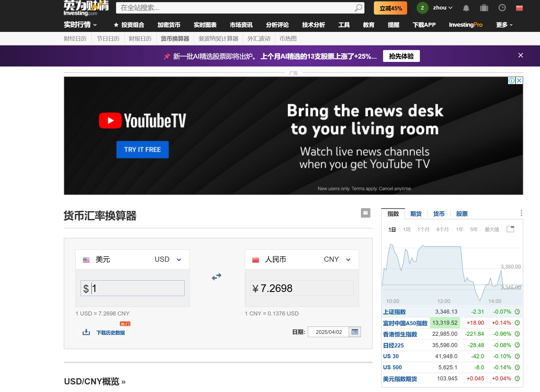This screenshot has width=540, height=392.
Task: Click the download icon next to 下载历史数据
Action: pos(86,332)
